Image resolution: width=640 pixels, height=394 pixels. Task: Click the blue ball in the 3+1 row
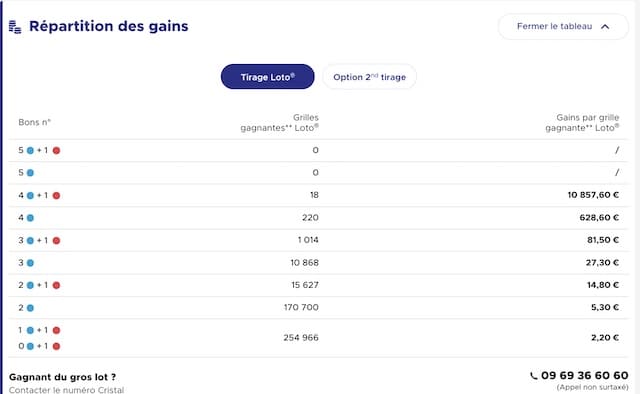point(30,240)
